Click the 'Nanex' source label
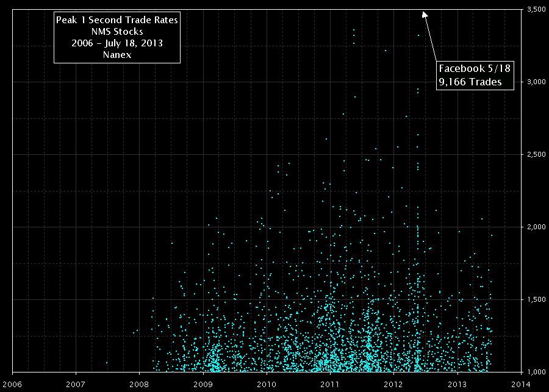 click(117, 55)
